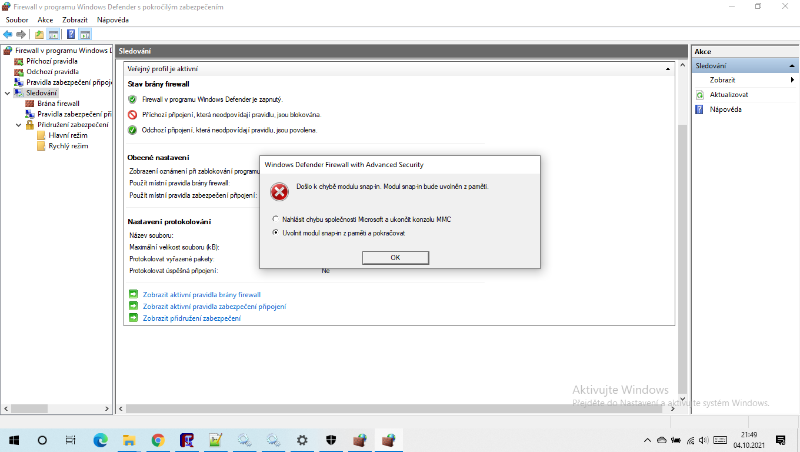Select the Sledování tree node
800x452 pixels.
coord(41,93)
